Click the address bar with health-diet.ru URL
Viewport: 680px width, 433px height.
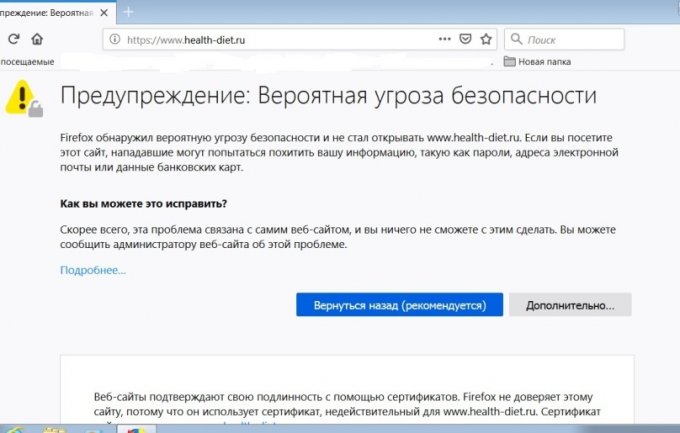coord(270,39)
